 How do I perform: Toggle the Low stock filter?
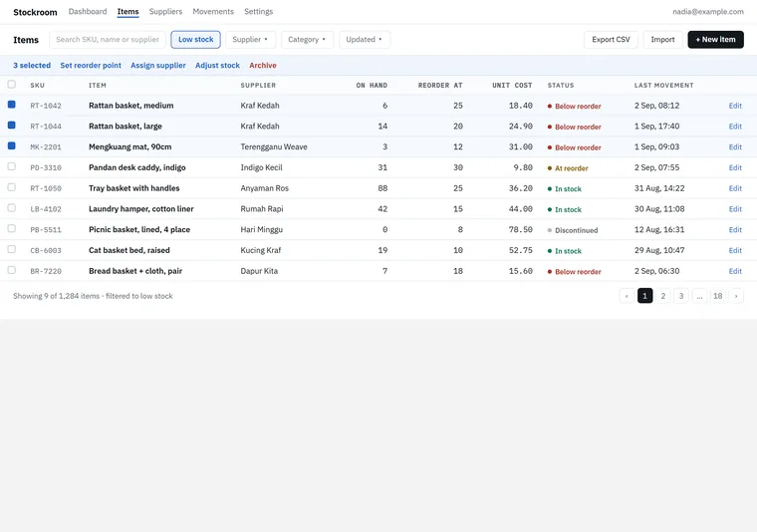[x=195, y=40]
